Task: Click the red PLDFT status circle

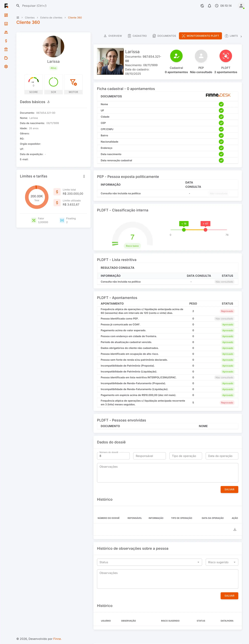Action: click(x=226, y=56)
